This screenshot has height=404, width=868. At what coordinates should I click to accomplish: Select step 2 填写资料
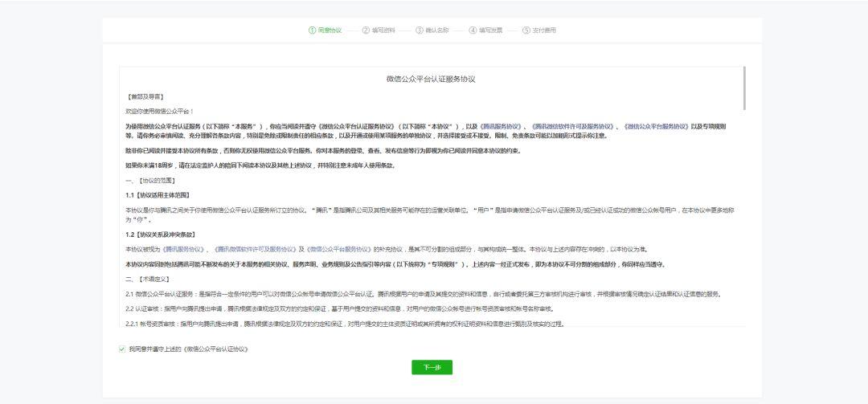(x=379, y=31)
